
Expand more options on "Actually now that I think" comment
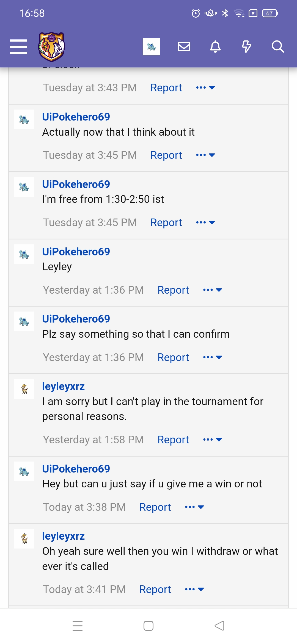click(205, 155)
